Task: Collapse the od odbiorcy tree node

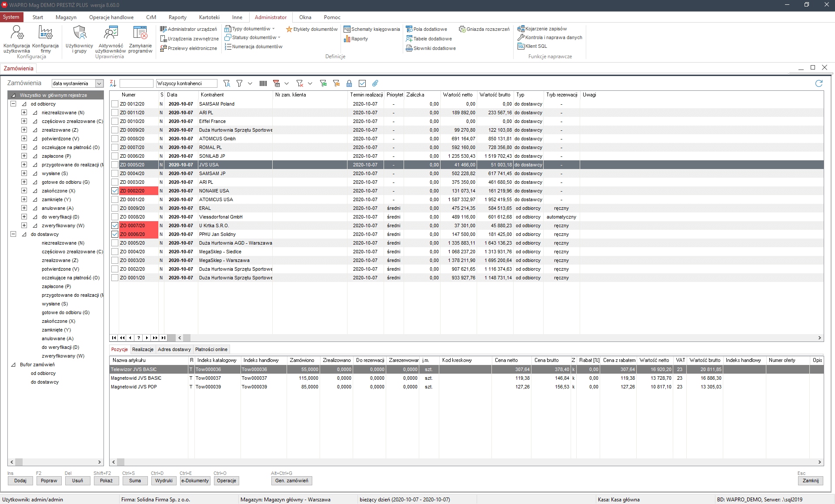Action: 13,104
